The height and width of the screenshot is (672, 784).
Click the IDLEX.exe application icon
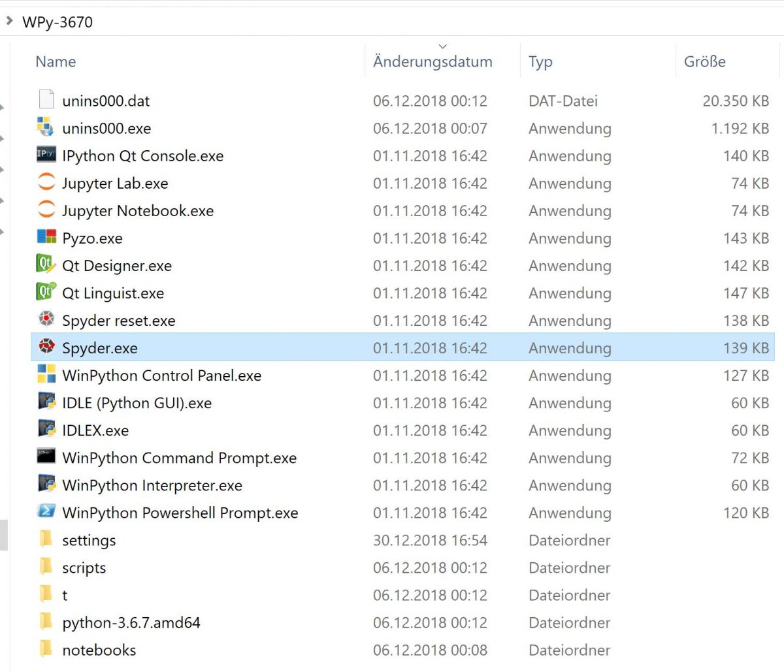[46, 430]
